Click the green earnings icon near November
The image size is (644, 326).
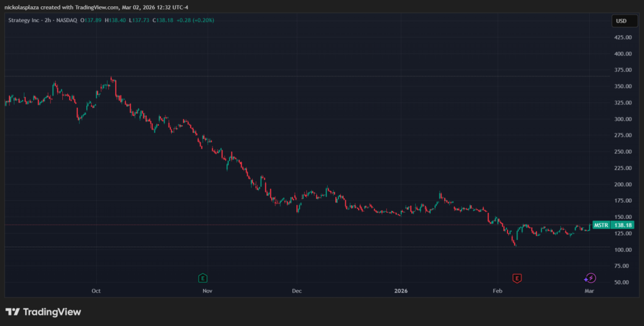click(203, 278)
